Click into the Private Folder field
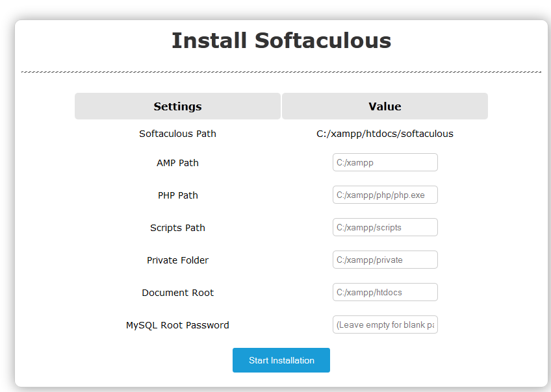Image resolution: width=551 pixels, height=392 pixels. click(385, 260)
